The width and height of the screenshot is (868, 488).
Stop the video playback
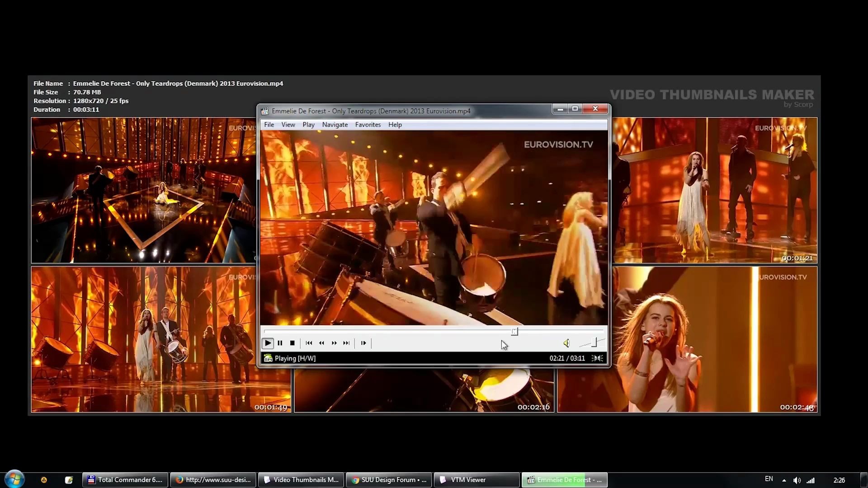click(x=292, y=343)
